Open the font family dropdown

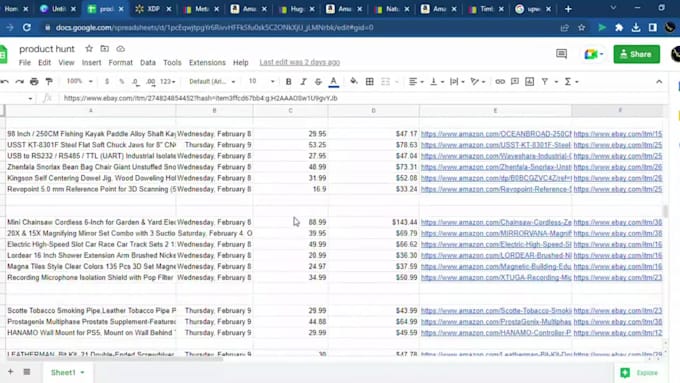tap(212, 82)
